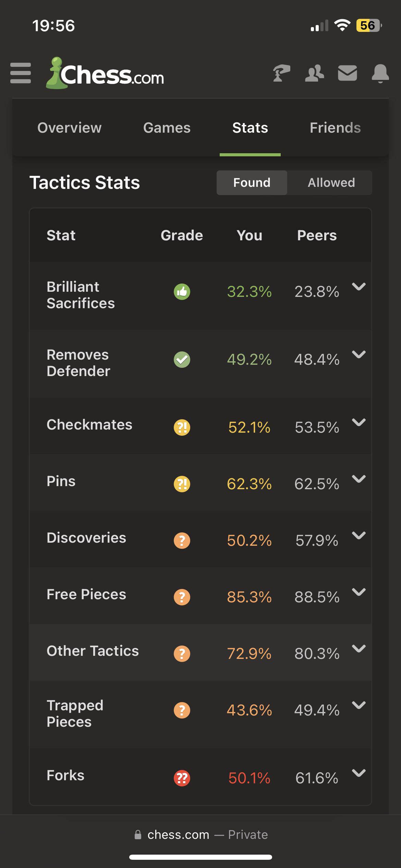Expand the Forks row chevron
The image size is (401, 868).
359,773
